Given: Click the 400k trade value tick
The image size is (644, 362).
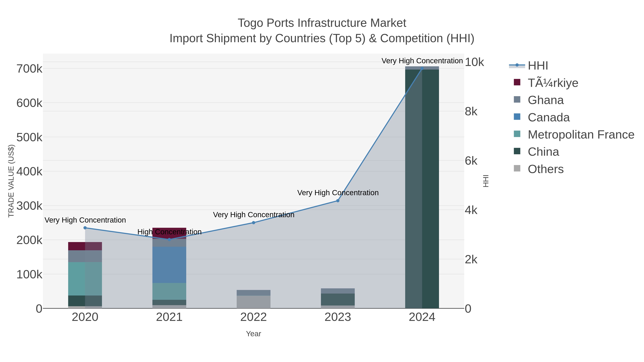Looking at the screenshot, I should 30,172.
